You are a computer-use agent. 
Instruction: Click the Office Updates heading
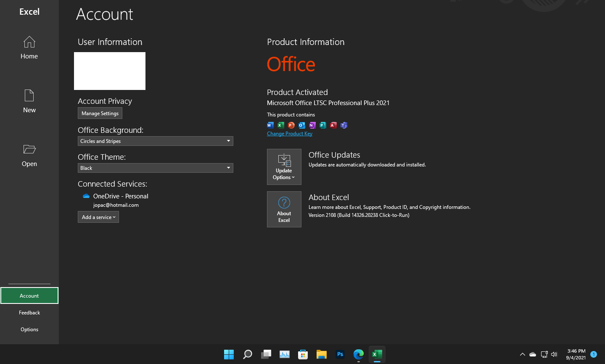334,155
